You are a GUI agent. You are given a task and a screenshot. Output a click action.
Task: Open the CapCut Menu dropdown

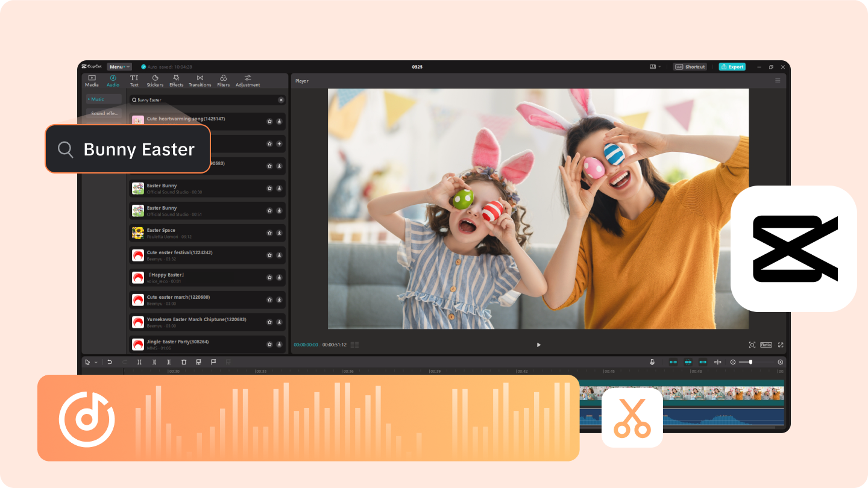pos(119,67)
